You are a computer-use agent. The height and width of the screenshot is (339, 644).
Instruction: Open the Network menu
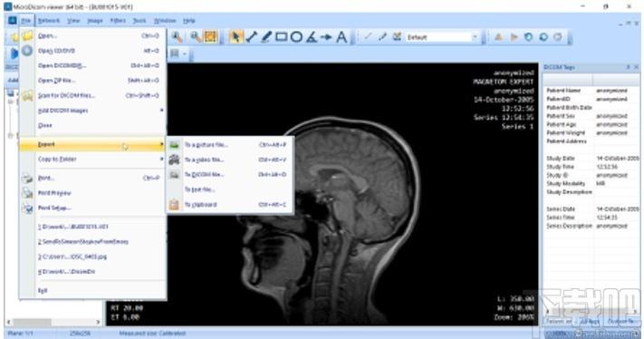coord(49,21)
